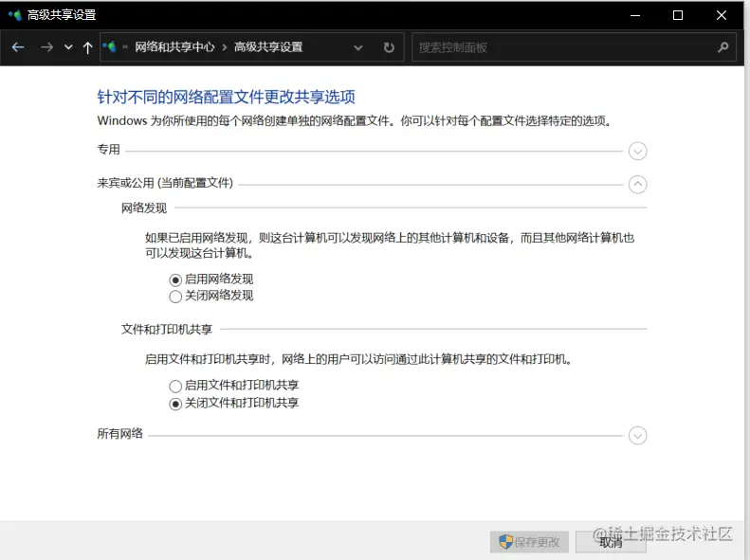
Task: Select 关闭网络发现 radio button
Action: point(175,297)
